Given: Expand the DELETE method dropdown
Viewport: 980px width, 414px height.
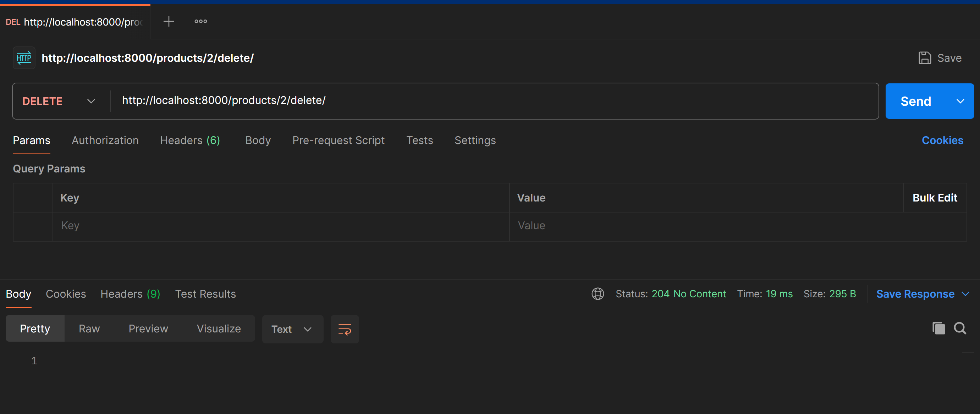Looking at the screenshot, I should coord(90,101).
